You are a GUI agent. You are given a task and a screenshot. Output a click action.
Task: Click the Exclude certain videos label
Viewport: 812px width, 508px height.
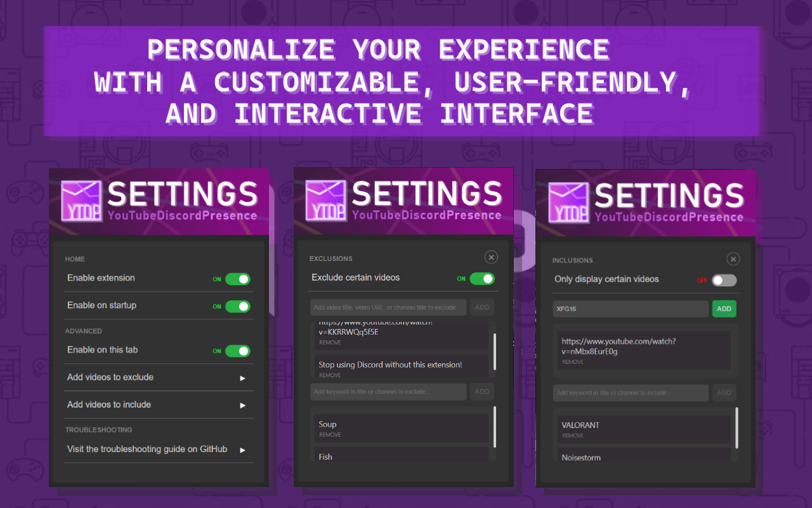pos(356,277)
